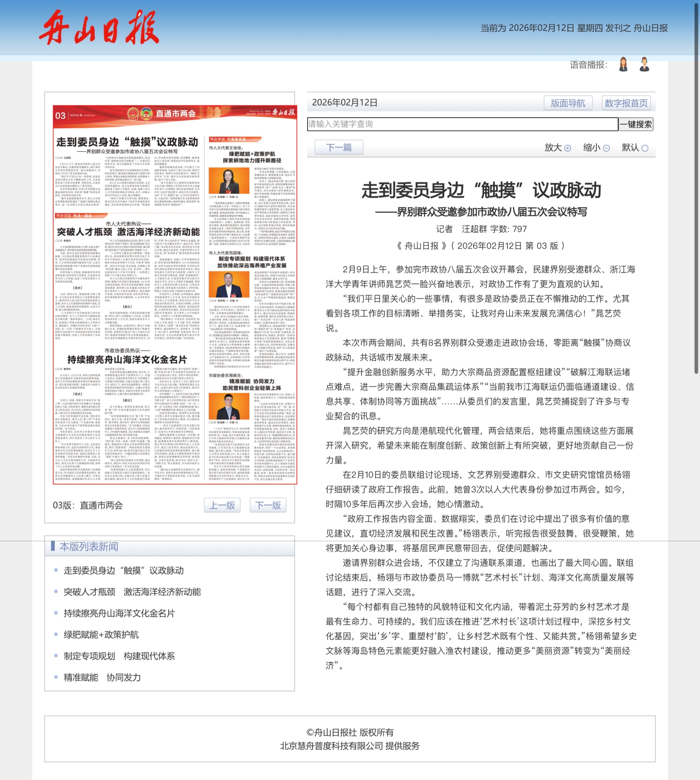This screenshot has height=780, width=700.
Task: Play audio with the female voice icon
Action: pos(623,64)
